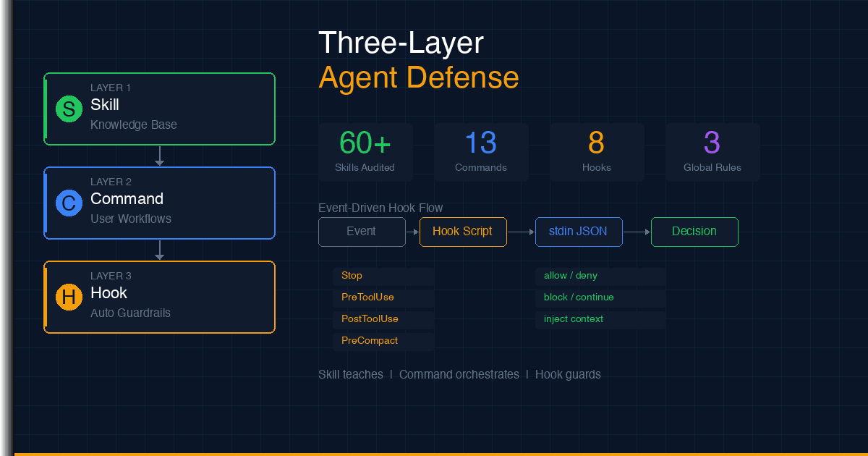This screenshot has height=456, width=868.
Task: Click the PostToolUse event tag
Action: tap(383, 319)
